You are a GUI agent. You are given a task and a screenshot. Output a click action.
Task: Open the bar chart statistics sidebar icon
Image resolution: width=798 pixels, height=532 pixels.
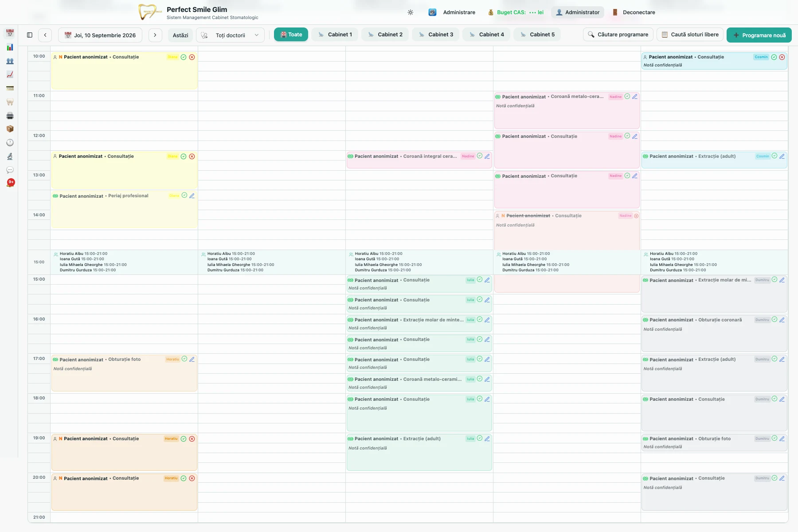pyautogui.click(x=10, y=47)
